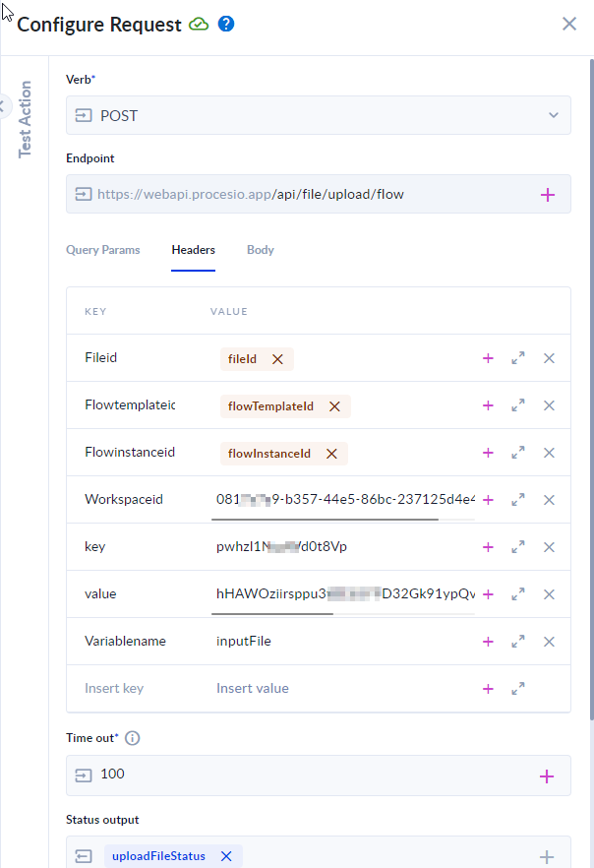Open help via the blue question mark icon

(x=225, y=23)
